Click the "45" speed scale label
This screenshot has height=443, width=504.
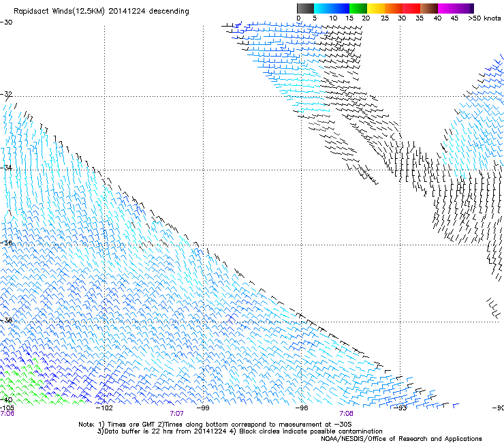[454, 18]
